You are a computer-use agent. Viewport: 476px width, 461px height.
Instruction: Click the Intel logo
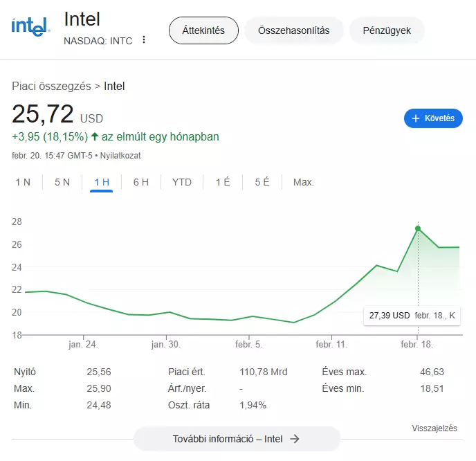tap(30, 26)
